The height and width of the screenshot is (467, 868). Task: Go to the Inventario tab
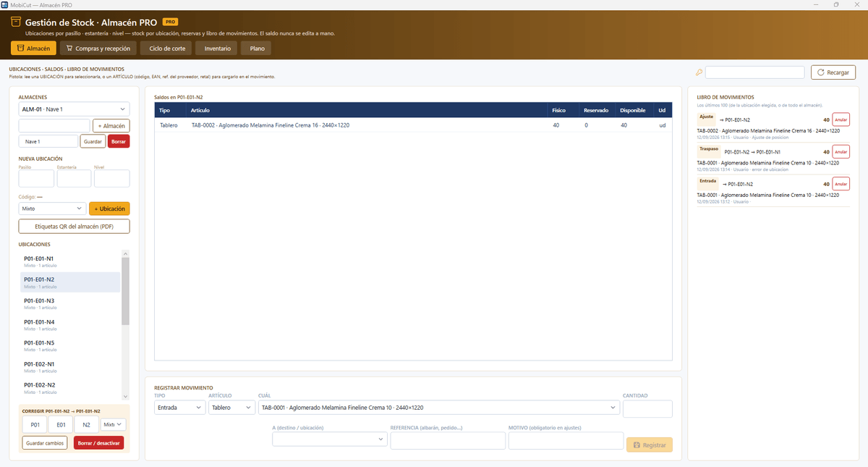click(217, 49)
